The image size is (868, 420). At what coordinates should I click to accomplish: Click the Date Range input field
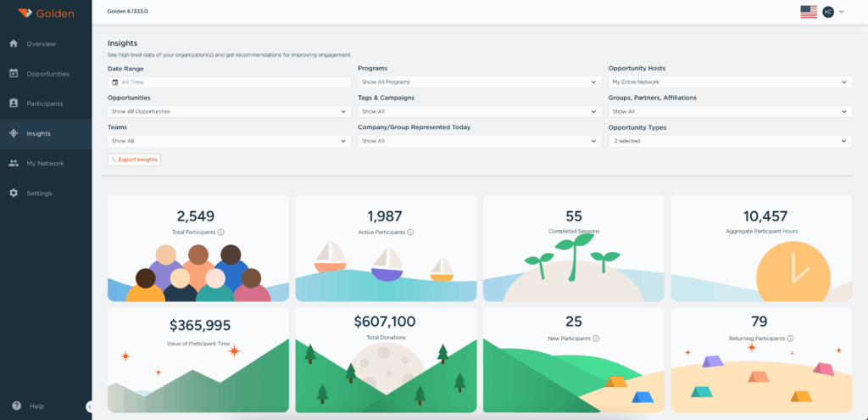tap(229, 82)
